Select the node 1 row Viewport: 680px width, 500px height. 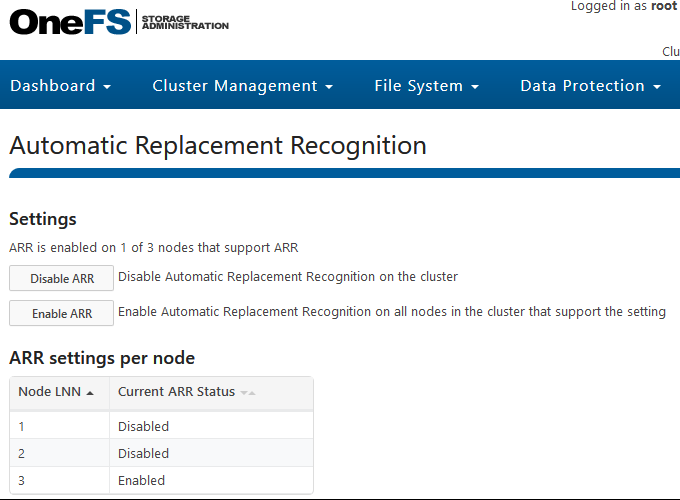click(161, 426)
